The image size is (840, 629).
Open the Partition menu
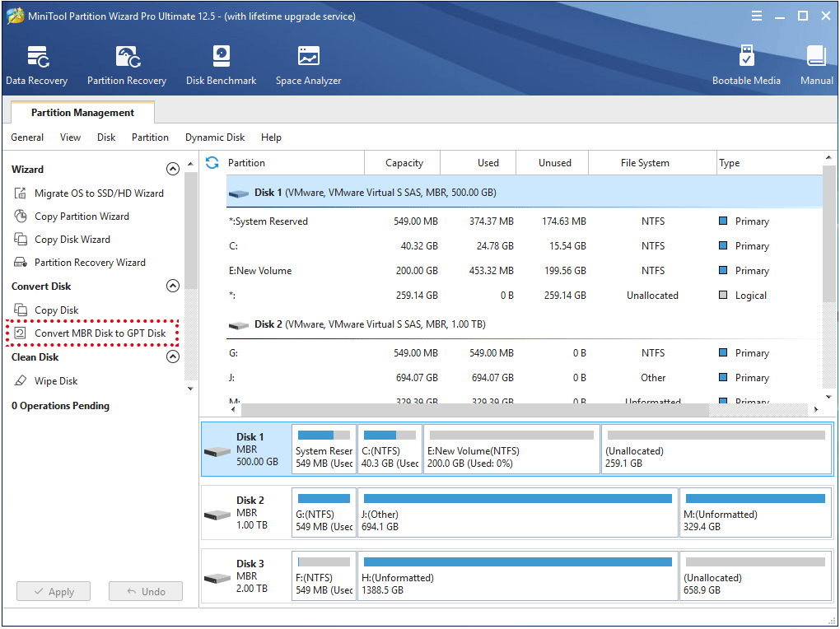150,137
